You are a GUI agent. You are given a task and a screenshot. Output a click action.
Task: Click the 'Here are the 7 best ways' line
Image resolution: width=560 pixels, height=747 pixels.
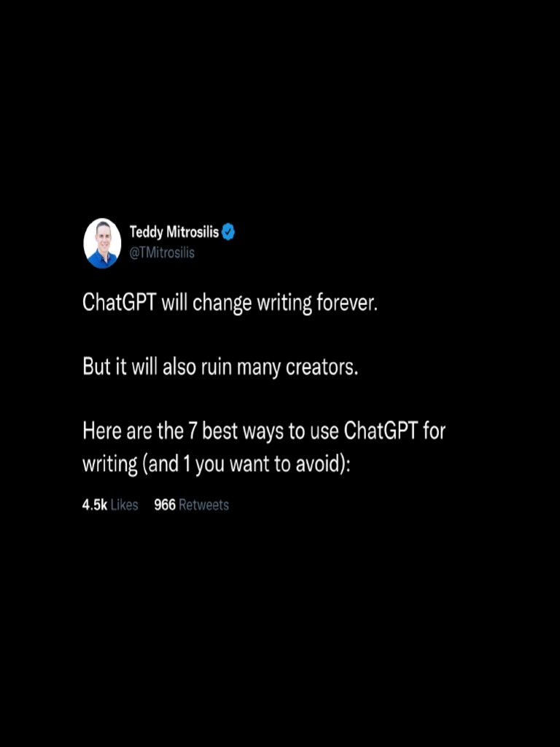264,430
